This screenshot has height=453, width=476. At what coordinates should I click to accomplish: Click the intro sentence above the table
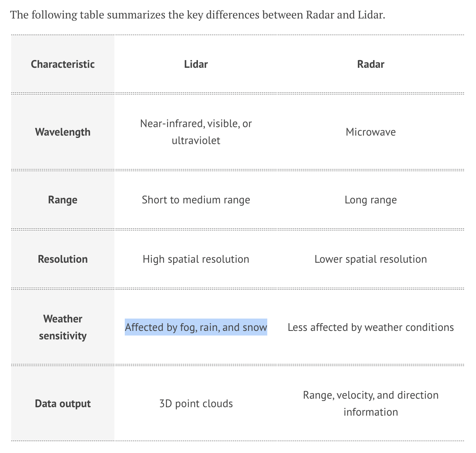coord(198,15)
